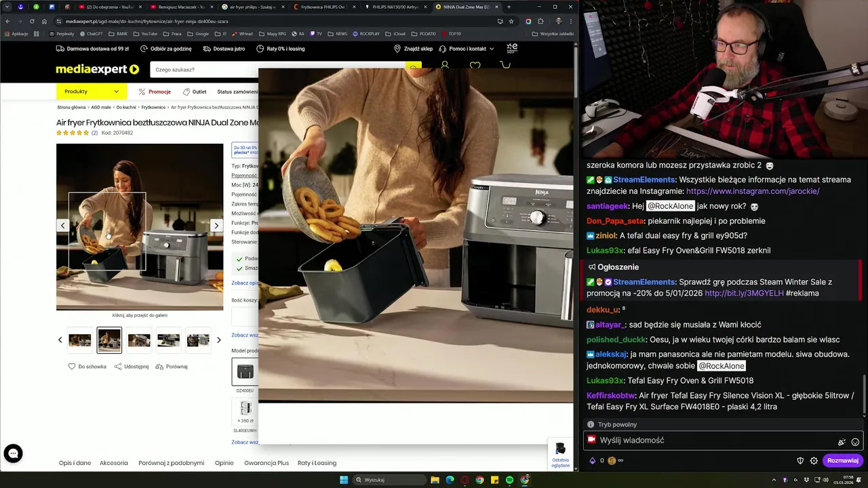Open Windows Start menu
868x488 pixels.
(344, 480)
